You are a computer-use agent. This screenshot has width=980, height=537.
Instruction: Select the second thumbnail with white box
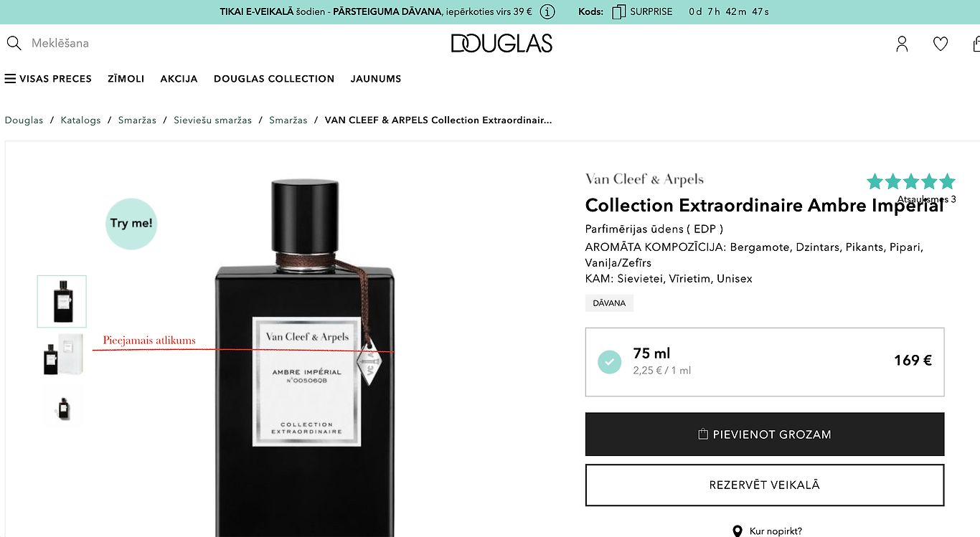pyautogui.click(x=62, y=354)
